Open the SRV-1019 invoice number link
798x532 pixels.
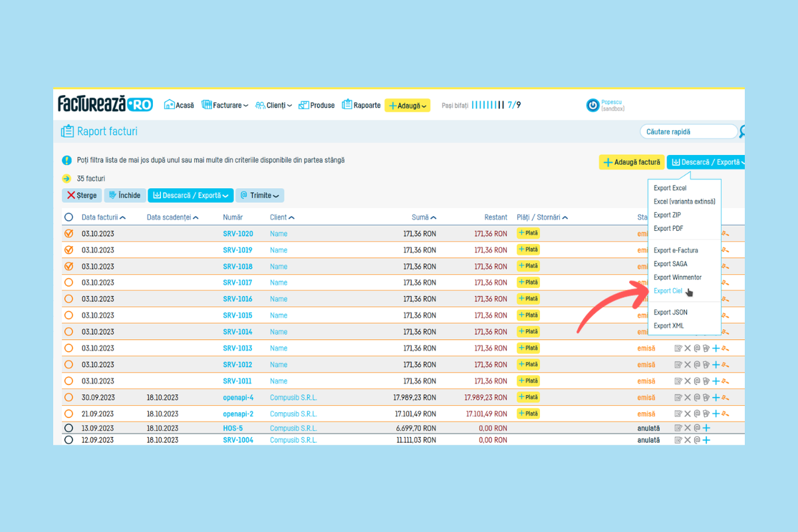point(237,250)
